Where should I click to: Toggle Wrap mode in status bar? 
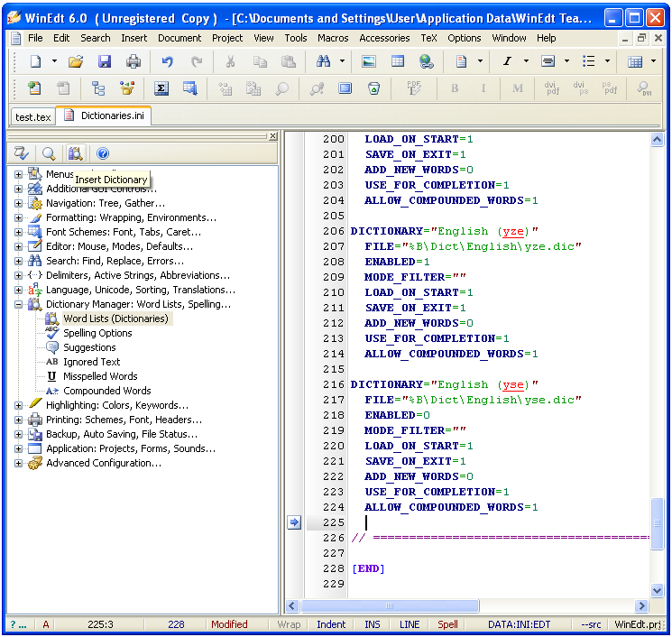pyautogui.click(x=289, y=624)
